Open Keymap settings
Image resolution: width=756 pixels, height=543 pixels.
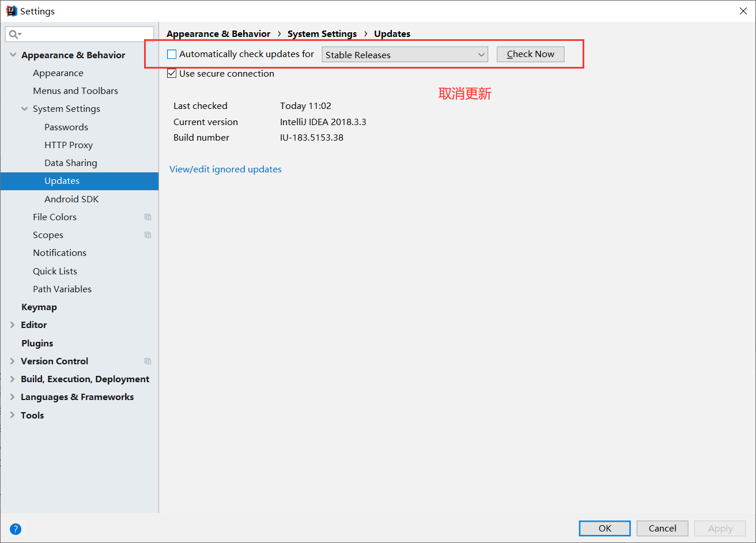pos(39,307)
